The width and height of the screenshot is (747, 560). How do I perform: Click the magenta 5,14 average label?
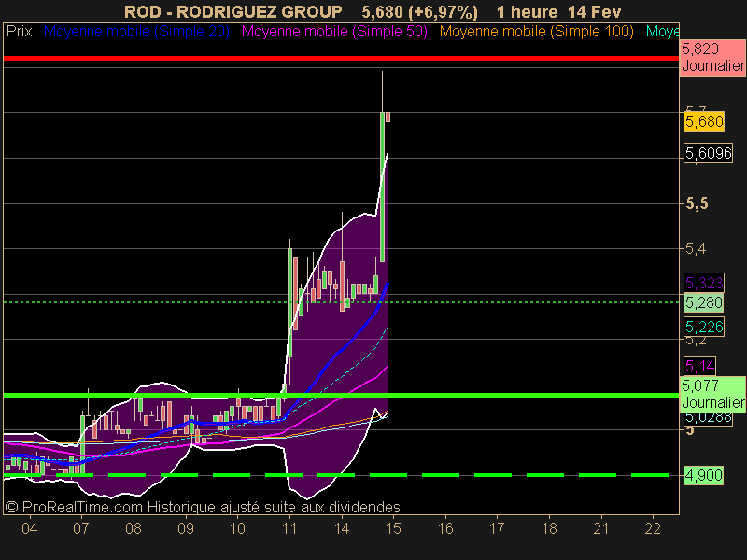click(699, 366)
